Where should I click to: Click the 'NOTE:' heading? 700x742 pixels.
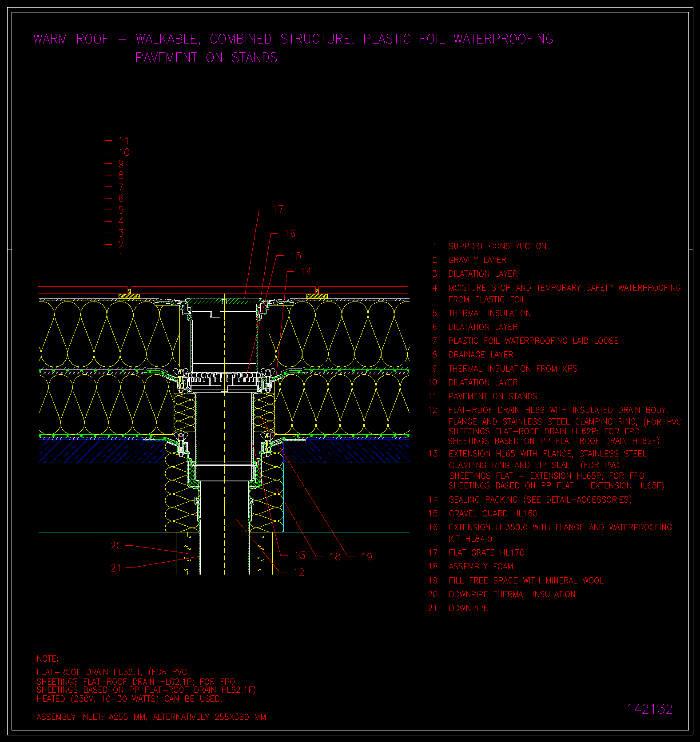[x=48, y=659]
